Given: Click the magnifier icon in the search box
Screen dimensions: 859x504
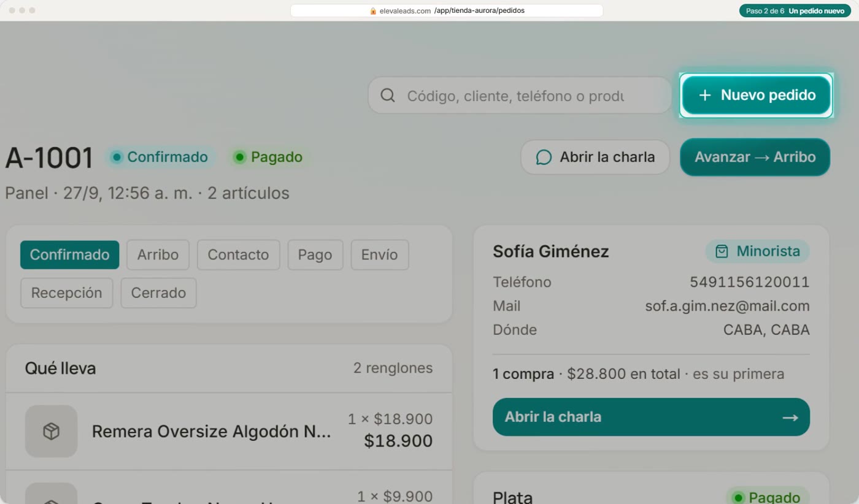Looking at the screenshot, I should (388, 96).
